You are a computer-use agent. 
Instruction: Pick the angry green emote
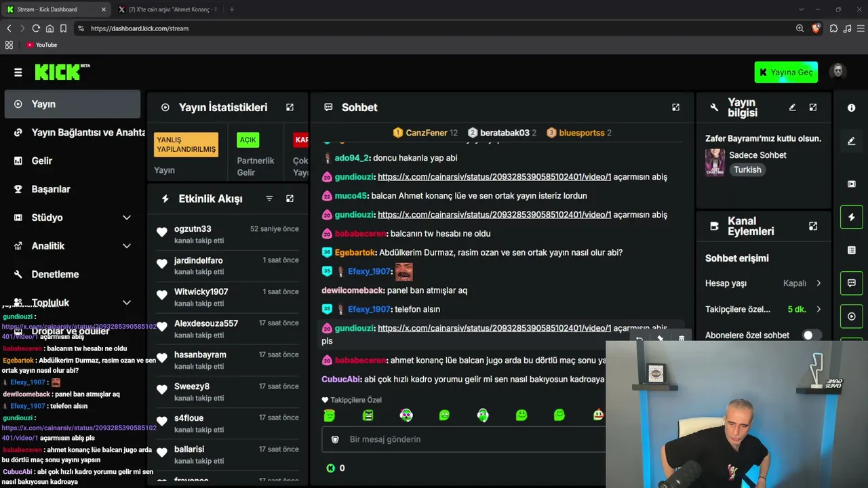coord(368,415)
